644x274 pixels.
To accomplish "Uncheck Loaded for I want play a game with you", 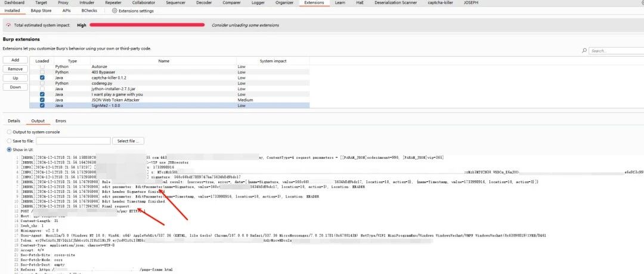I will click(x=42, y=94).
